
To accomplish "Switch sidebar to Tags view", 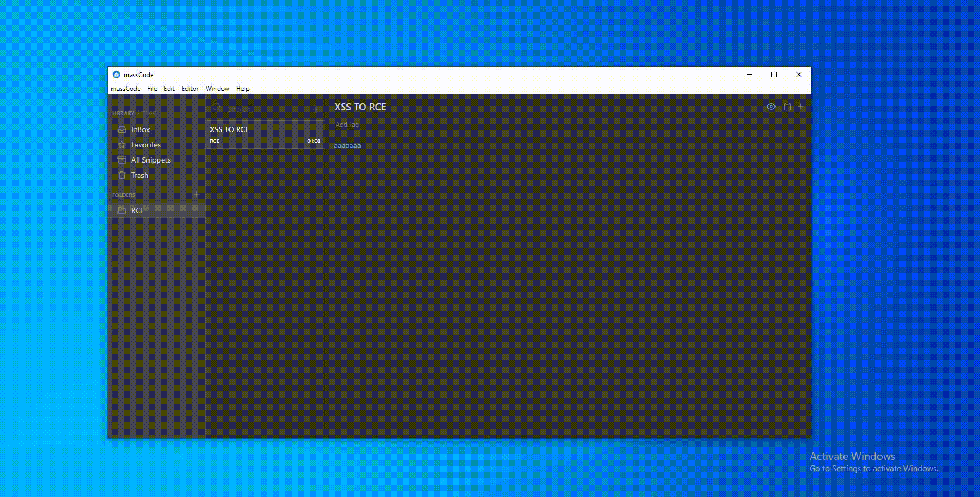I will click(x=149, y=114).
